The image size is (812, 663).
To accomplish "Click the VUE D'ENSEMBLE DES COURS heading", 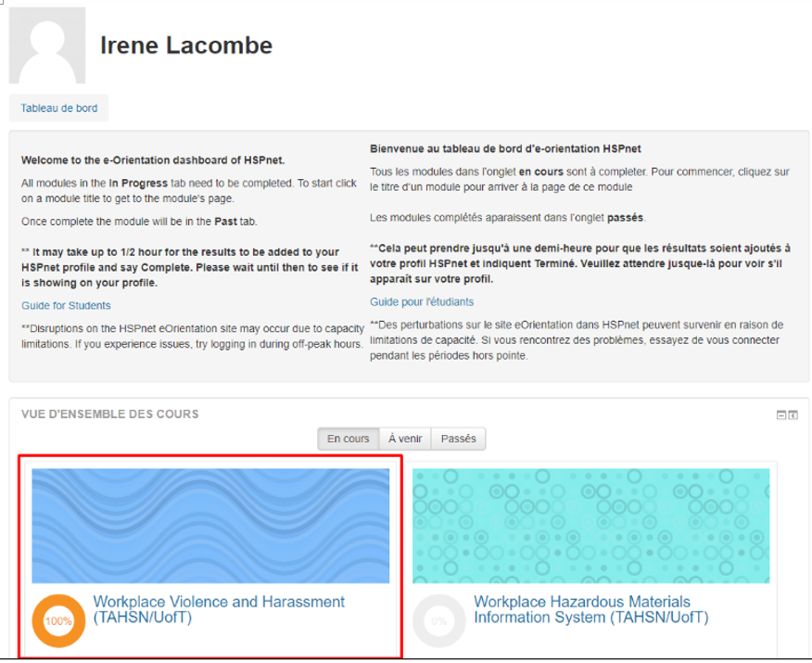I will [x=109, y=414].
